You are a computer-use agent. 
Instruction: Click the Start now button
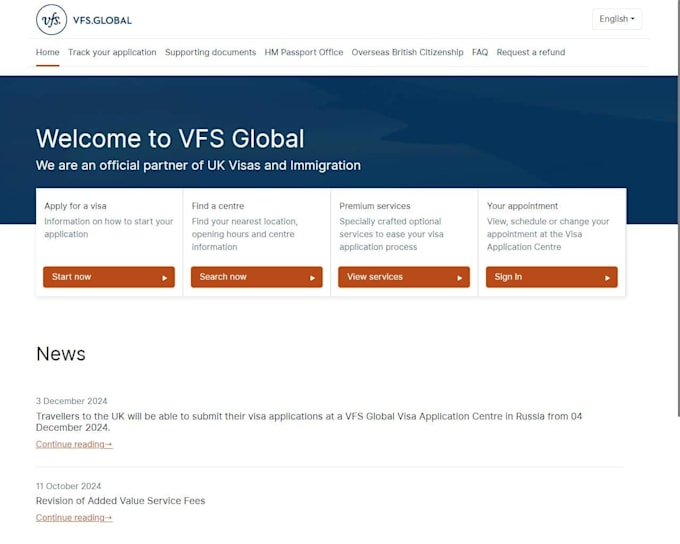click(109, 277)
